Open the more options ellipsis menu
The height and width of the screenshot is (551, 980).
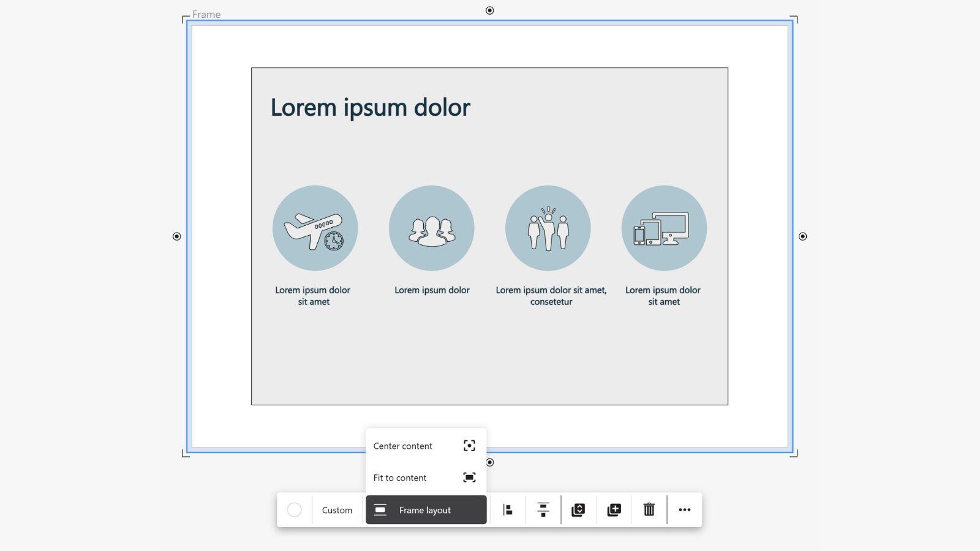pyautogui.click(x=684, y=510)
